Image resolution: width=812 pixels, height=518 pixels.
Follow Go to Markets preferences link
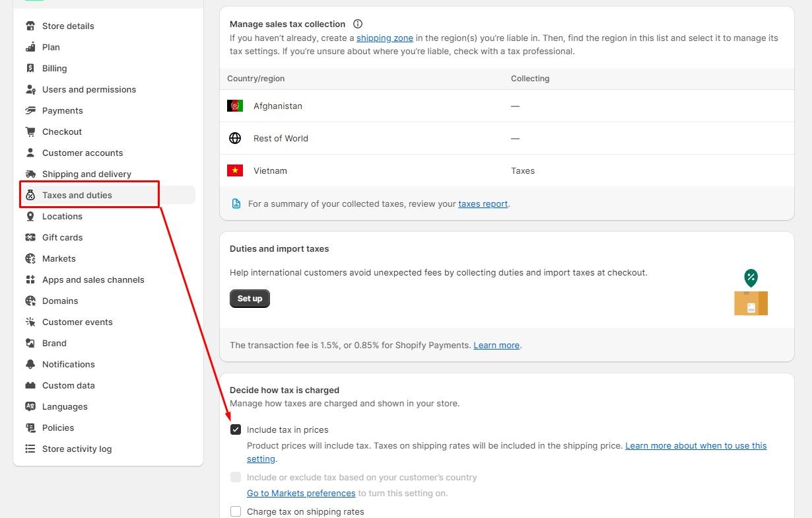301,493
